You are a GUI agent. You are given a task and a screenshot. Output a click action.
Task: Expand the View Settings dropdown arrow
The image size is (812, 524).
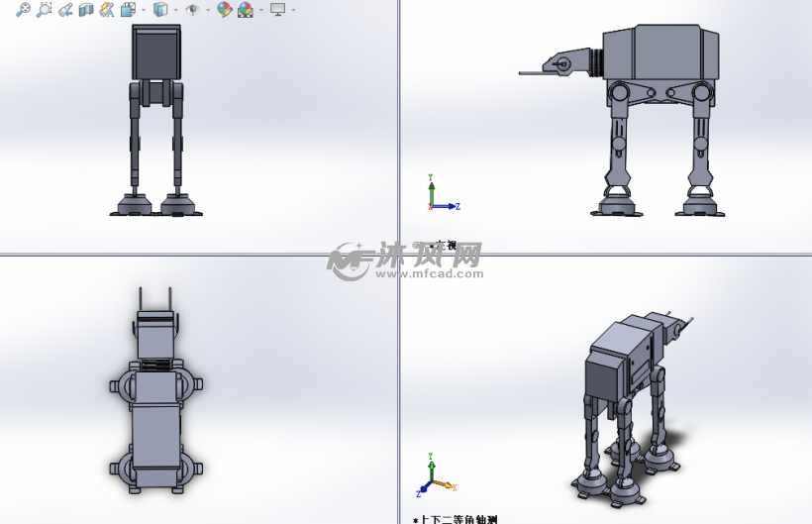(294, 10)
